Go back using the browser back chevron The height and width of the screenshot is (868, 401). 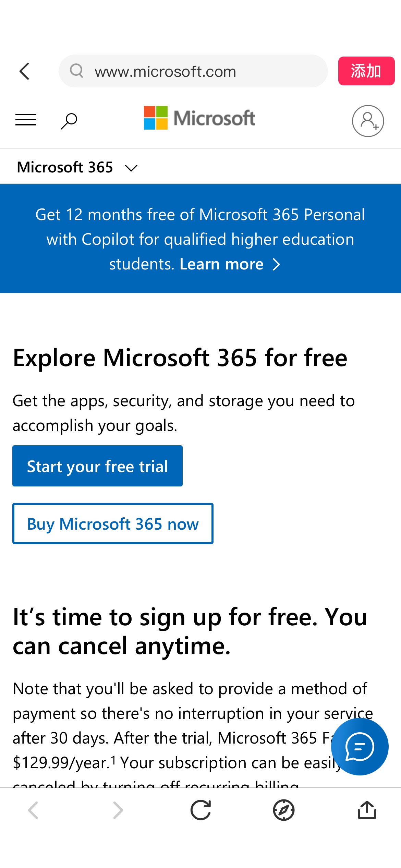34,810
